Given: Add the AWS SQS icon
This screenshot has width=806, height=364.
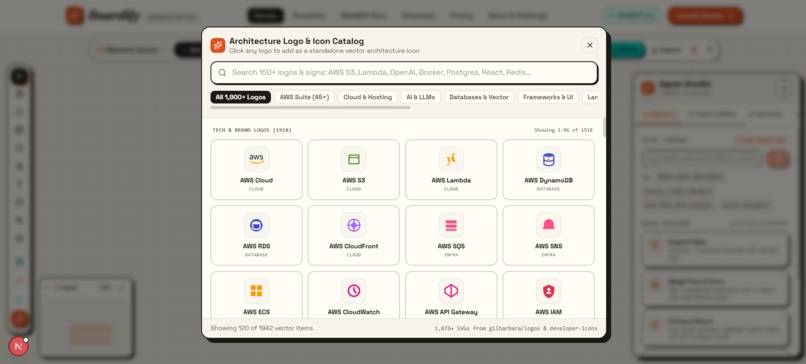Looking at the screenshot, I should (x=451, y=235).
